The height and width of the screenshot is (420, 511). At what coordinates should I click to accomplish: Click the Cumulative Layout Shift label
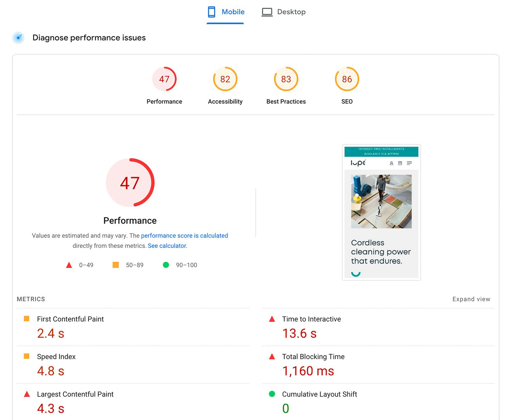pyautogui.click(x=320, y=394)
